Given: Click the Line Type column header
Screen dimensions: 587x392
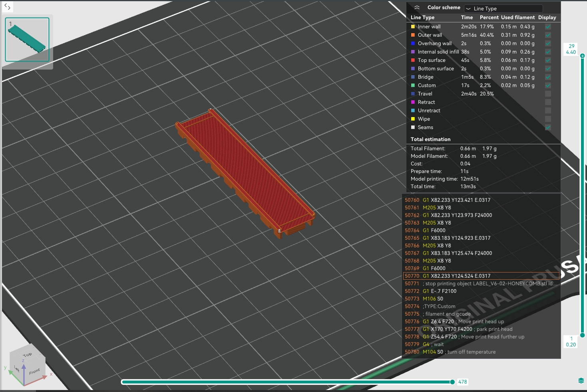Looking at the screenshot, I should [422, 18].
